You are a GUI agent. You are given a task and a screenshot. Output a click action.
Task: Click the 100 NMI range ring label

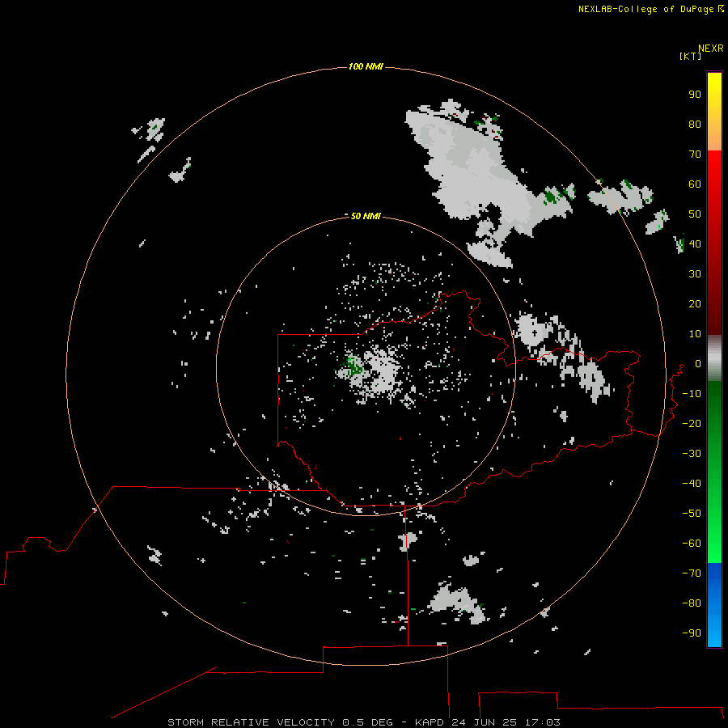tap(366, 66)
